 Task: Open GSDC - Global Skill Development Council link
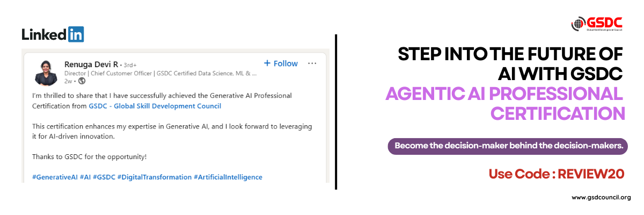pos(155,106)
